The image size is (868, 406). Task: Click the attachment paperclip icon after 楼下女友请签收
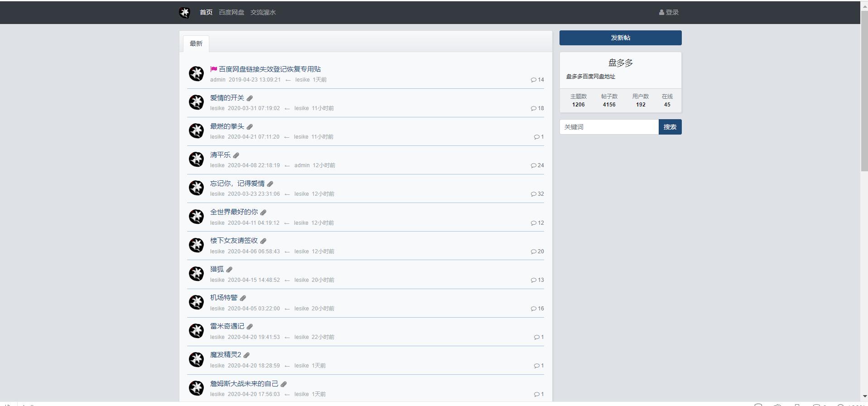tap(263, 241)
